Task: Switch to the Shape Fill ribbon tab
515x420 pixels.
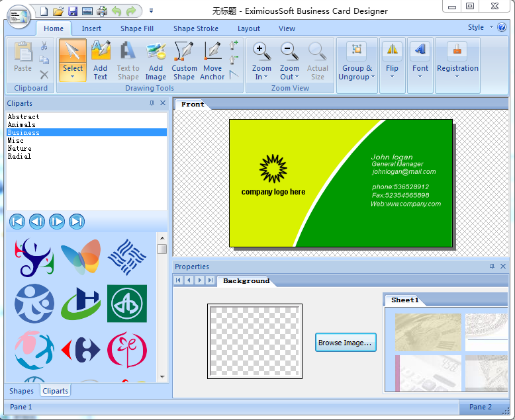Action: 137,28
